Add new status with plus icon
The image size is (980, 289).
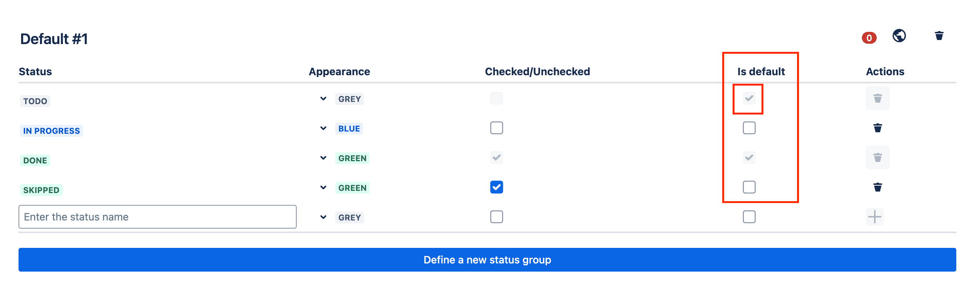point(874,217)
